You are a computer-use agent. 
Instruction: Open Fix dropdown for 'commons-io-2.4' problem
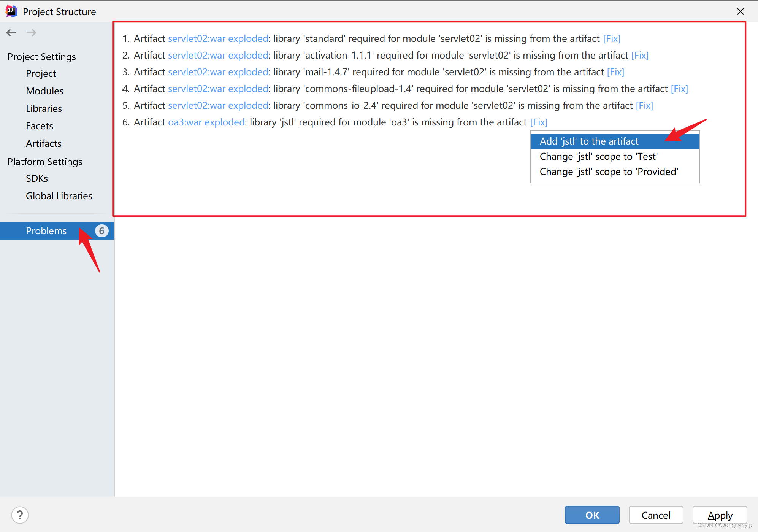[644, 105]
